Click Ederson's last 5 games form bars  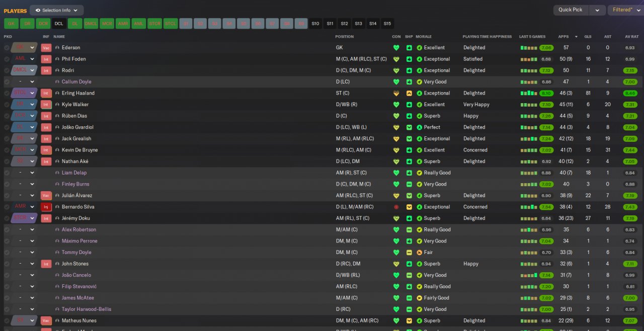pos(528,48)
